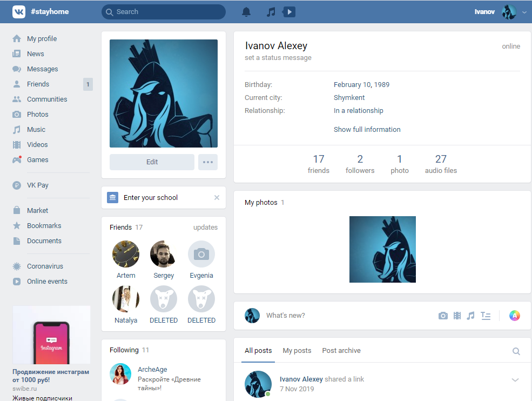Click the Videos film icon in sidebar

tap(17, 145)
